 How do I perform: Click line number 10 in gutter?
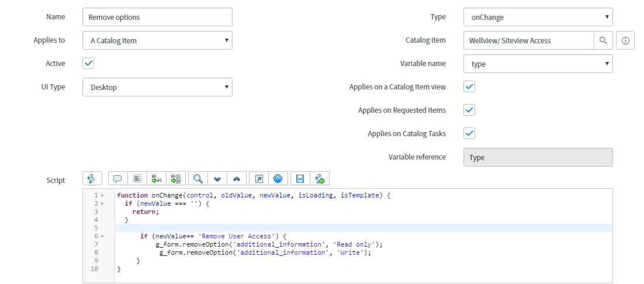click(95, 269)
